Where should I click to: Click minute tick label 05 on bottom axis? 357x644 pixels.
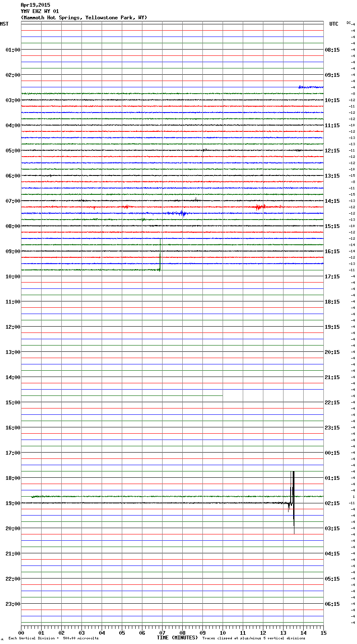[122, 633]
